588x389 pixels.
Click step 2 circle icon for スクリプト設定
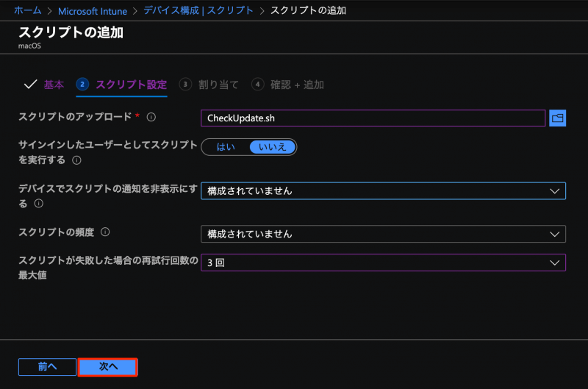83,85
